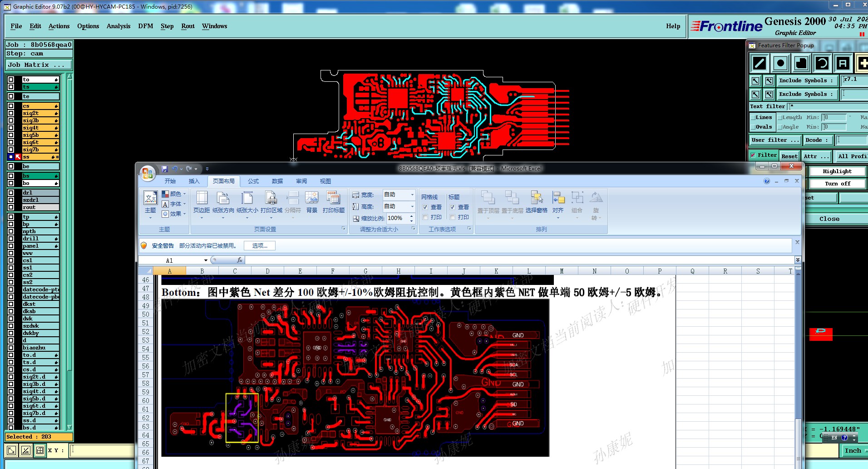
Task: Open the Analysis menu in Graphic Editor
Action: pos(118,26)
